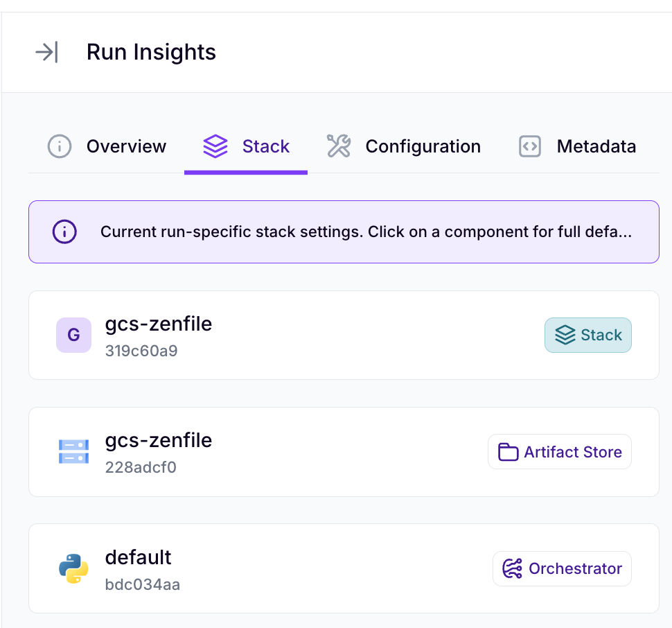Click the Run Insights heading
This screenshot has height=628, width=672.
(151, 52)
